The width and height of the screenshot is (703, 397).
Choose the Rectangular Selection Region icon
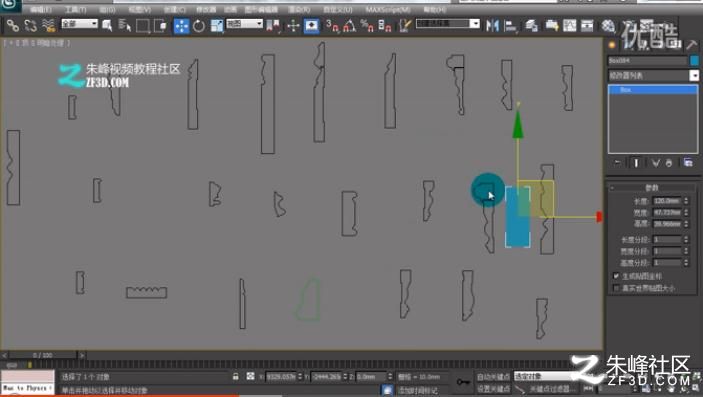tap(143, 26)
